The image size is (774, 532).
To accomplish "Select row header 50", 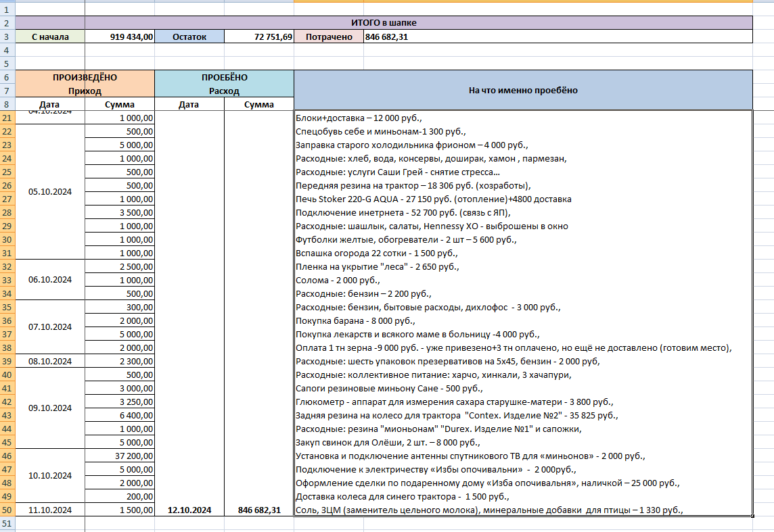I will click(x=7, y=510).
